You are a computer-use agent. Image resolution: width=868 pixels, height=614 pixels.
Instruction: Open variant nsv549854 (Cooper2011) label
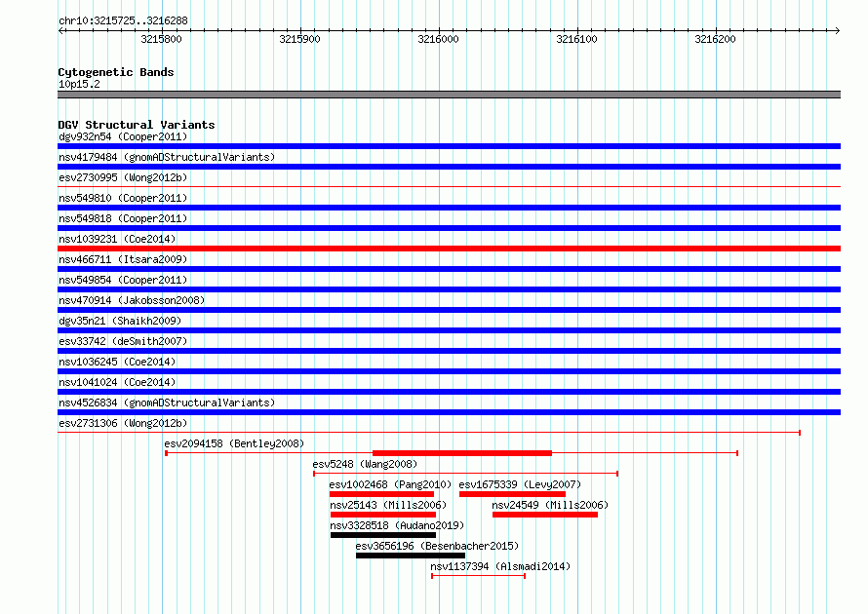click(x=123, y=280)
